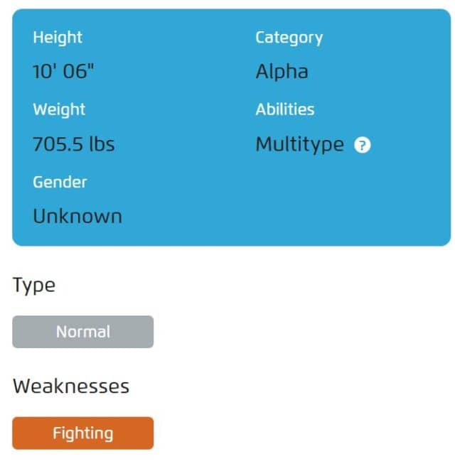Select the Normal type badge
The width and height of the screenshot is (455, 476).
(x=82, y=332)
